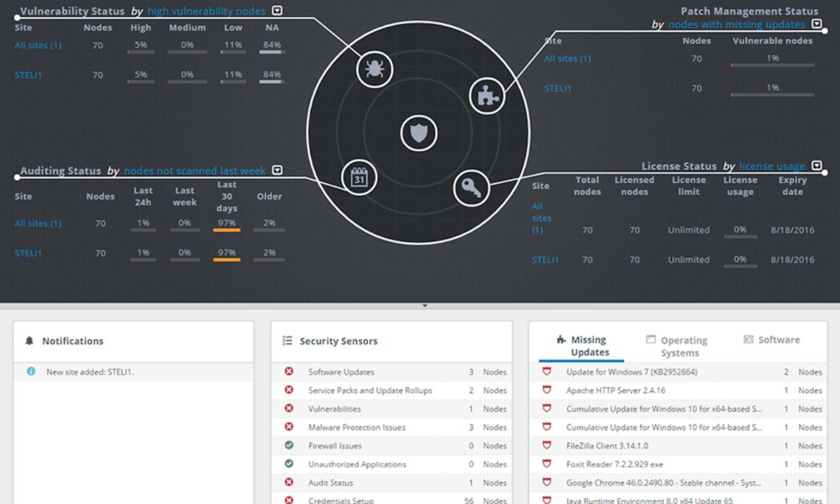Collapse dashboard using the center divider arrow

click(424, 306)
